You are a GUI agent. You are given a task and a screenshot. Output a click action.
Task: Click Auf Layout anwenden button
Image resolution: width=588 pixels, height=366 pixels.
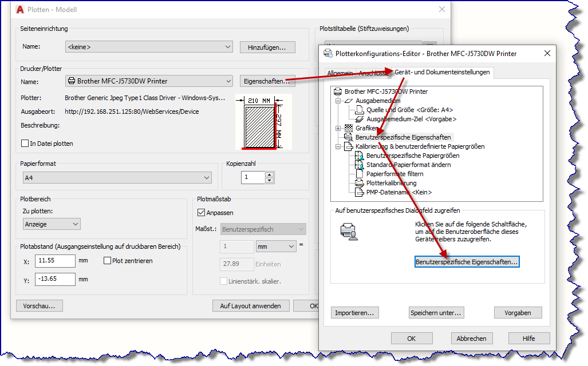click(x=251, y=306)
